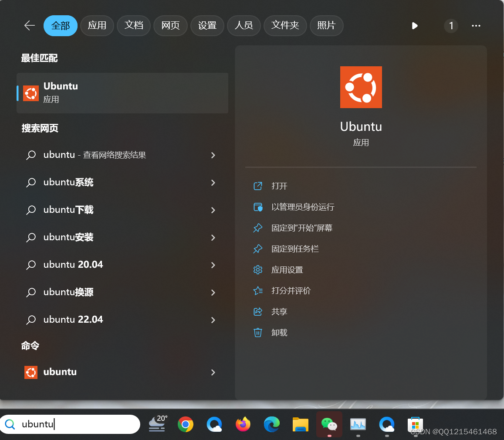Screen dimensions: 504x440
Task: Click 共享 to share Ubuntu
Action: click(x=279, y=311)
